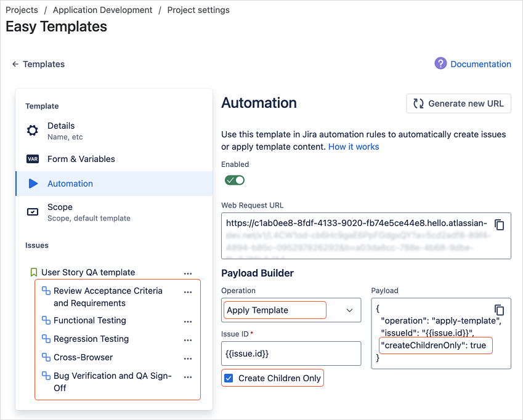
Task: Uncheck the Create Children Only checkbox
Action: 229,378
